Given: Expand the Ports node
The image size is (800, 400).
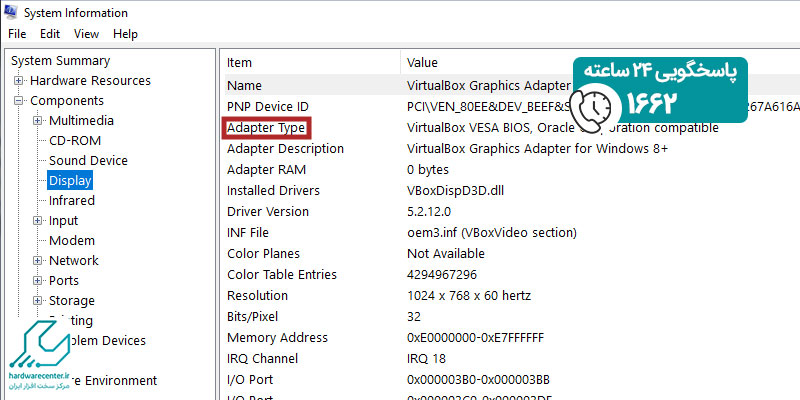Looking at the screenshot, I should 38,281.
